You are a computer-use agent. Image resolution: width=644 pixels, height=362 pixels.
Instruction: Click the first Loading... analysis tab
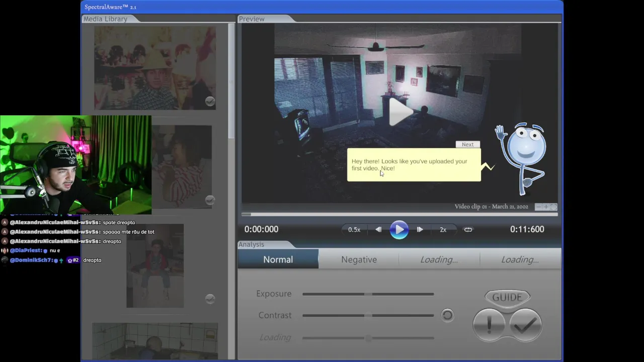click(439, 259)
